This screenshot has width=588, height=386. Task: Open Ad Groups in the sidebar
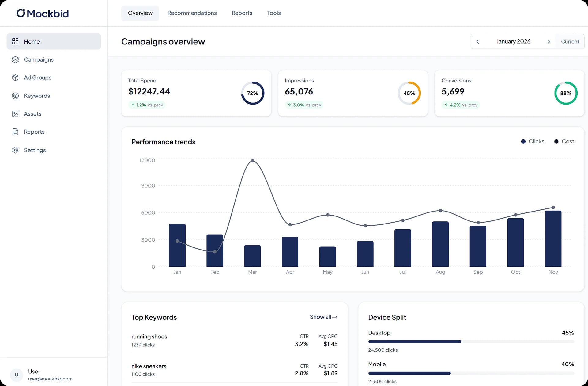pos(54,78)
